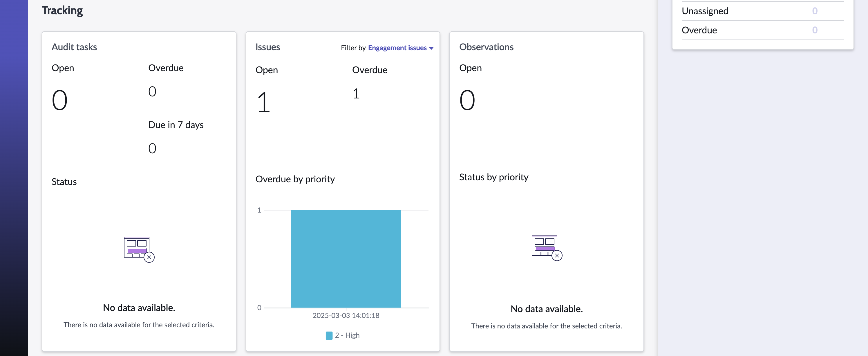Click the dropdown arrow next to Engagement issues
The width and height of the screenshot is (868, 356).
point(431,48)
